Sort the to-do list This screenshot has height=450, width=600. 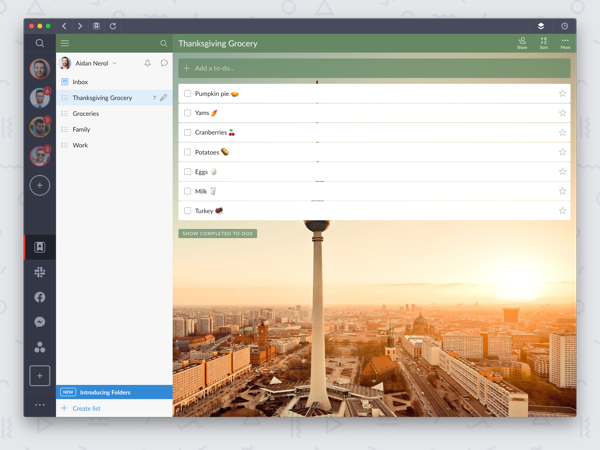pos(544,43)
